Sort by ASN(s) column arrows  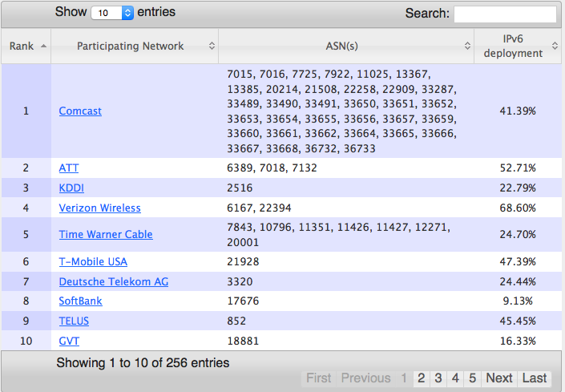[467, 46]
